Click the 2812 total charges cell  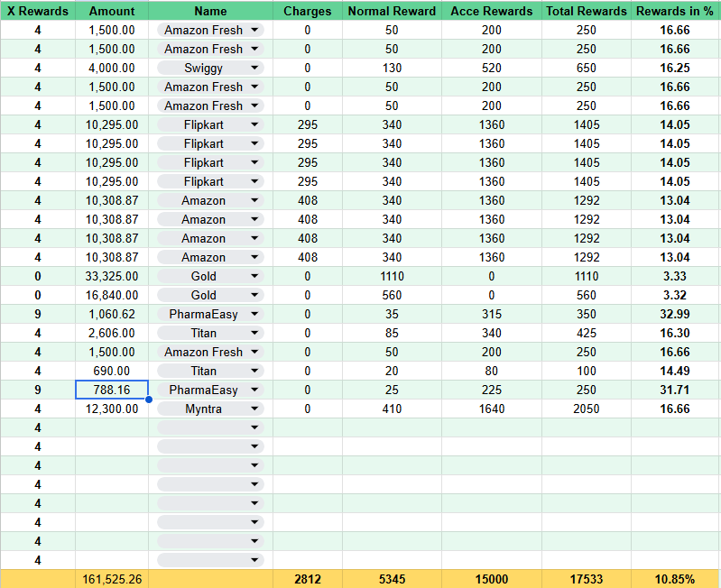click(307, 579)
